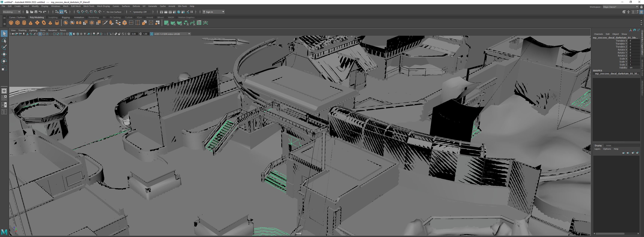
Task: Toggle smooth shade all in viewport
Action: point(71,34)
